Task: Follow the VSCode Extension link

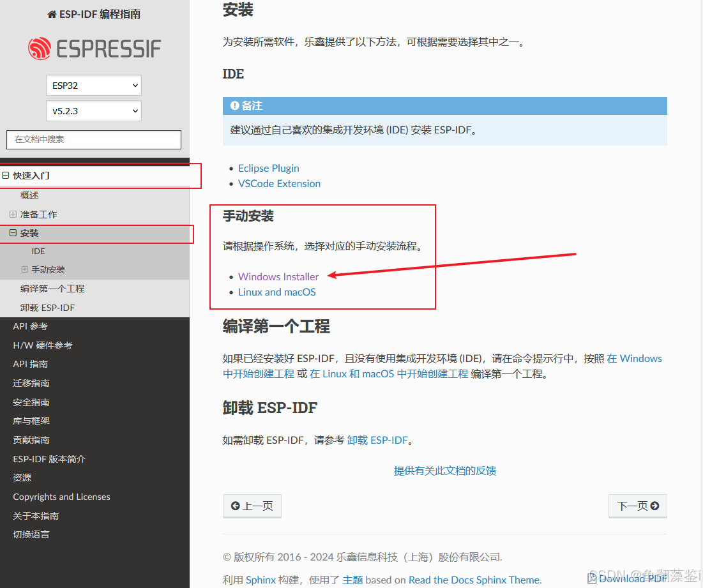Action: 279,183
